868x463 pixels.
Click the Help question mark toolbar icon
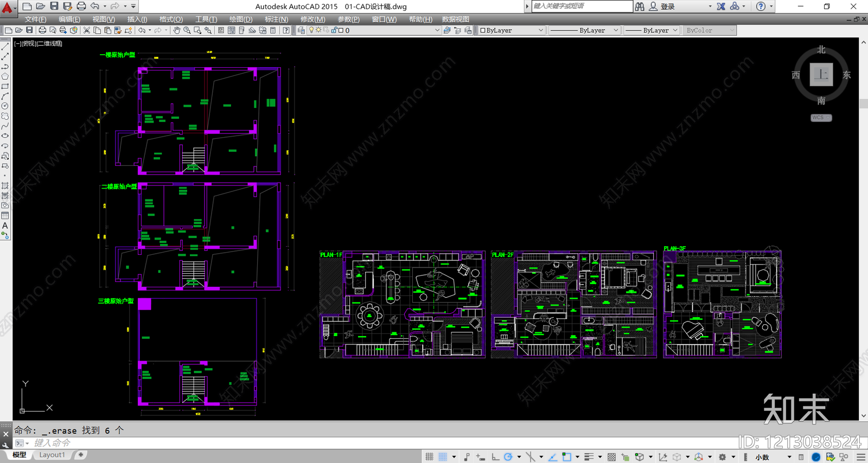point(286,30)
